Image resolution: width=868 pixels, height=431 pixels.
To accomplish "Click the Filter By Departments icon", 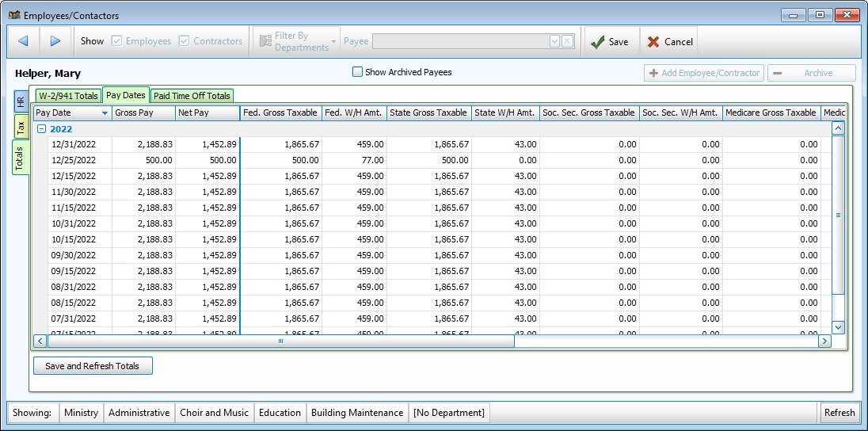I will click(x=264, y=42).
